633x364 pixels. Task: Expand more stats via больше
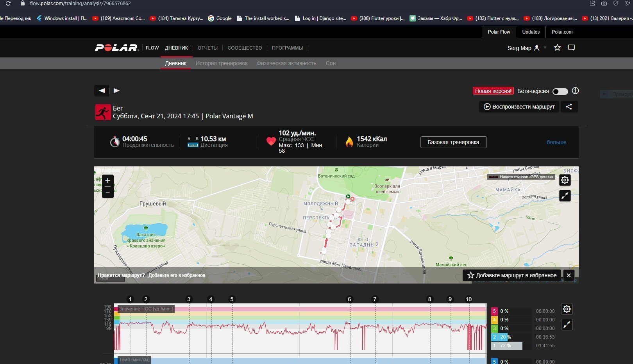(x=556, y=142)
